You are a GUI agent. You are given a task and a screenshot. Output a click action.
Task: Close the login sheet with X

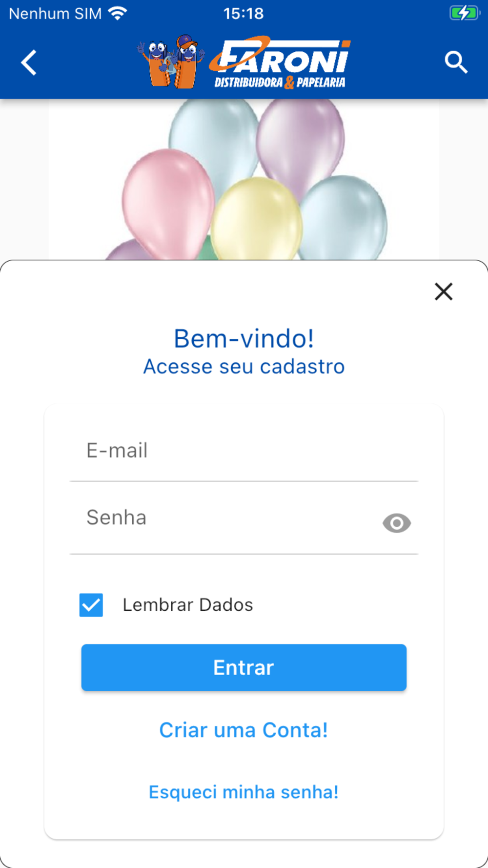[444, 291]
